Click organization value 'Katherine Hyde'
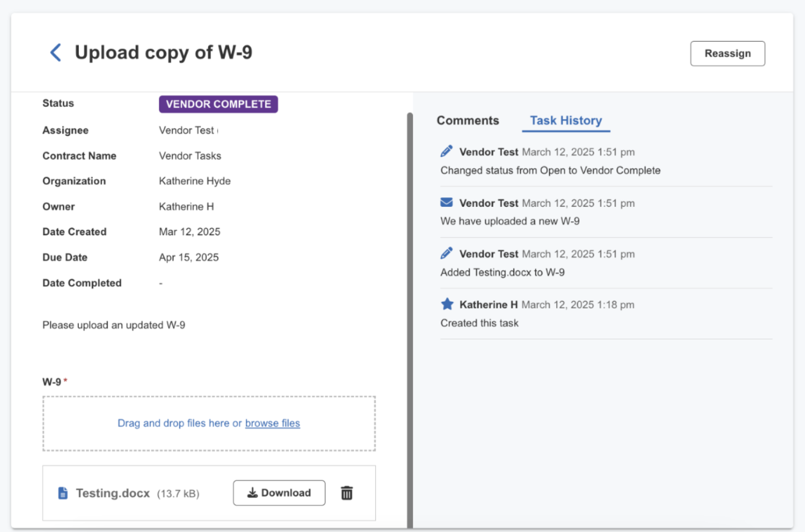This screenshot has width=805, height=532. point(195,181)
